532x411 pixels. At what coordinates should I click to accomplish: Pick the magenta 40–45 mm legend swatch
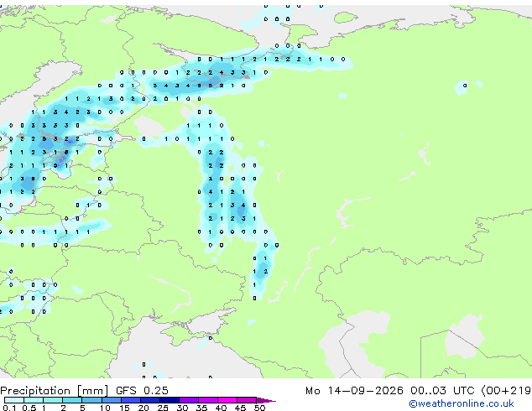pos(227,400)
